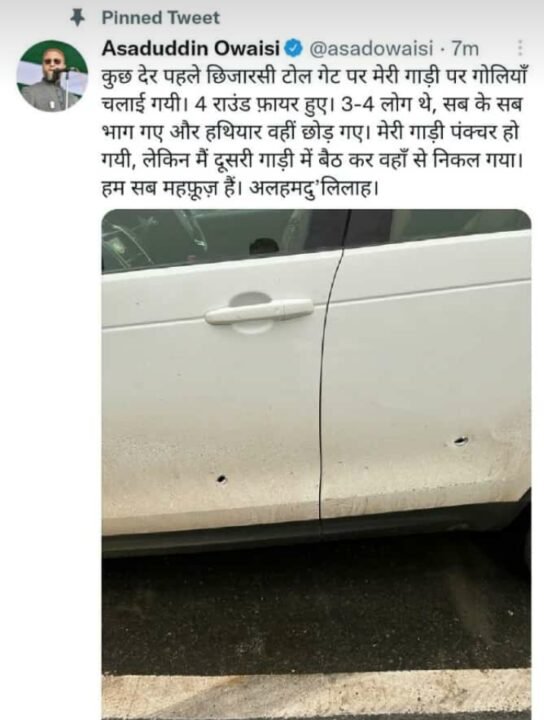This screenshot has width=544, height=720.
Task: Click the car door handle in photo
Action: coord(259,312)
